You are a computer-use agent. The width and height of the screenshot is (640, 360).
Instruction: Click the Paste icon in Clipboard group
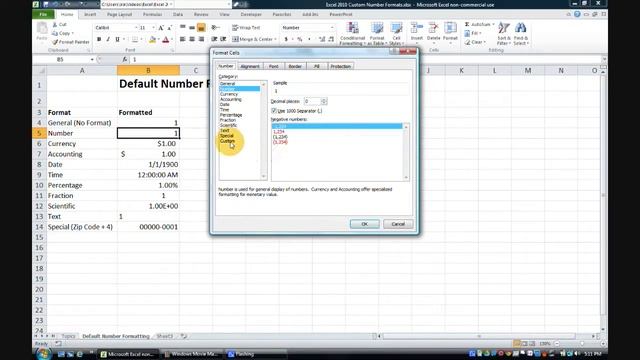[42, 29]
